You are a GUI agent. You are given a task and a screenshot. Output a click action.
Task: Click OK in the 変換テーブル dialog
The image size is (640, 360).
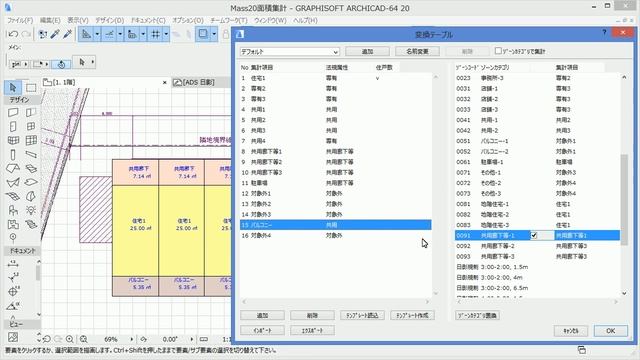(x=610, y=331)
